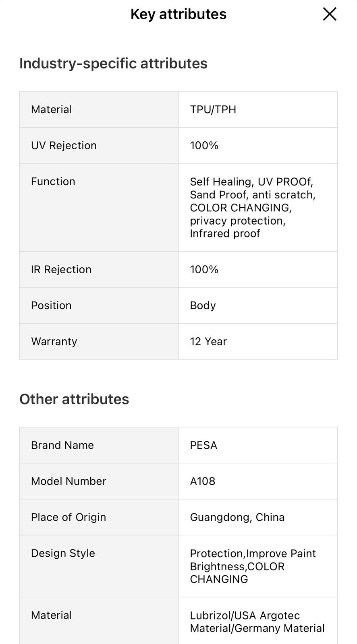Close the Key attributes panel

point(330,14)
